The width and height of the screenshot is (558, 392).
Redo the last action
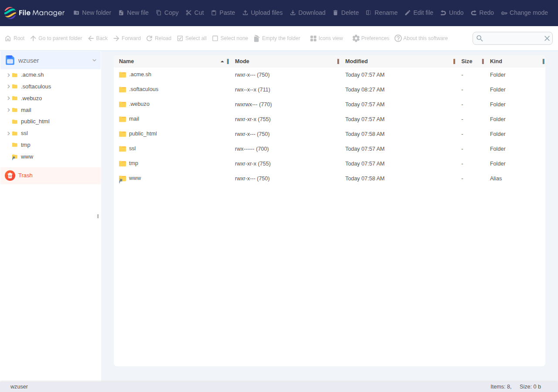click(x=482, y=13)
